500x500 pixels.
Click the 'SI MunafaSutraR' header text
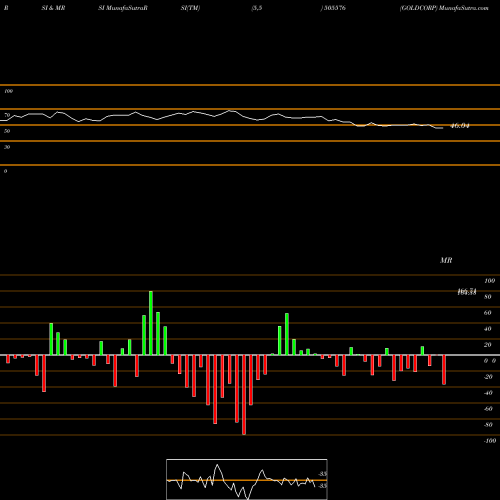click(x=123, y=8)
